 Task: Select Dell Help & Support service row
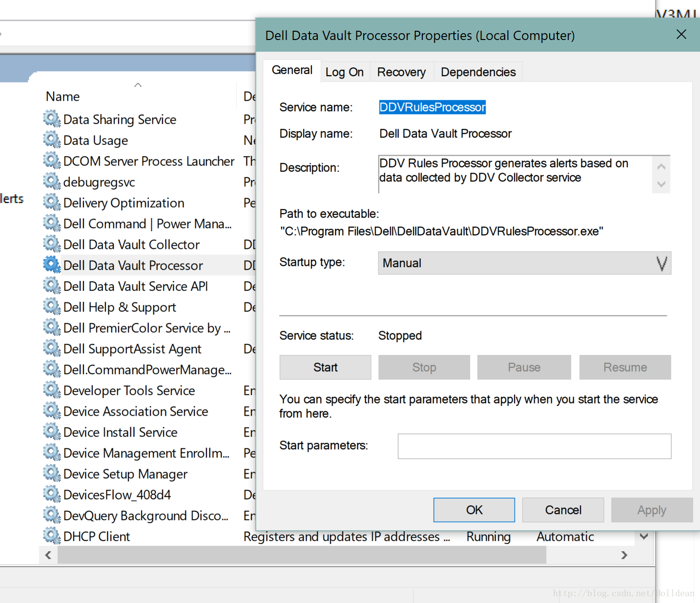coord(149,307)
